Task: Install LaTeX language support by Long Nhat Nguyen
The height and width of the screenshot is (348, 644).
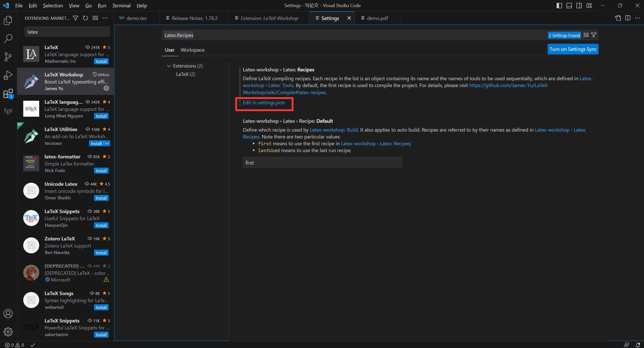Action: pos(101,116)
